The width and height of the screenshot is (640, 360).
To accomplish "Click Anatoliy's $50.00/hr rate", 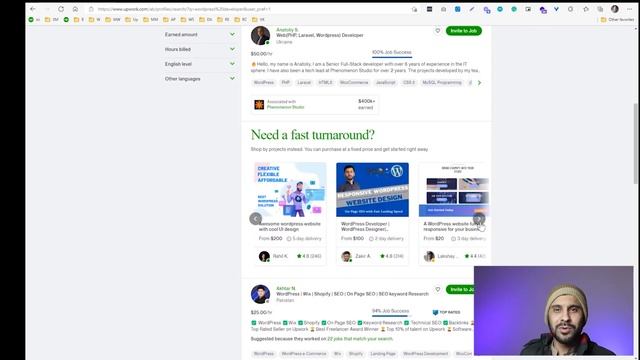I will point(261,54).
